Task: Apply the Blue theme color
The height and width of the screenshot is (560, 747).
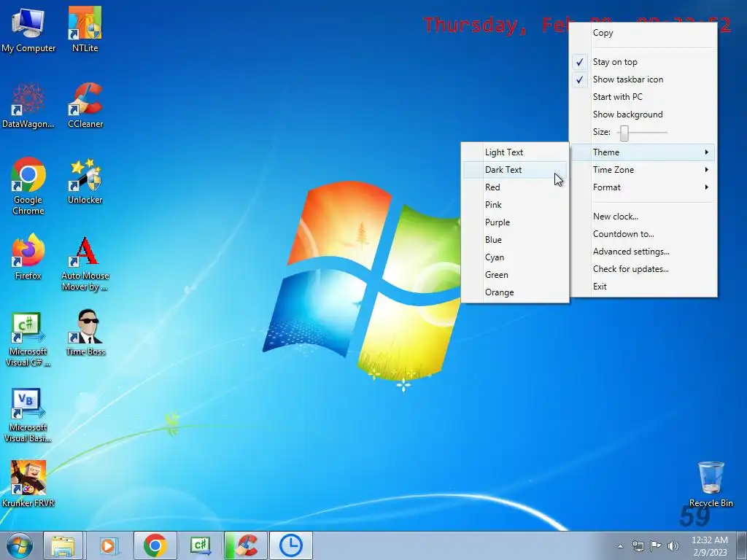Action: tap(515, 239)
